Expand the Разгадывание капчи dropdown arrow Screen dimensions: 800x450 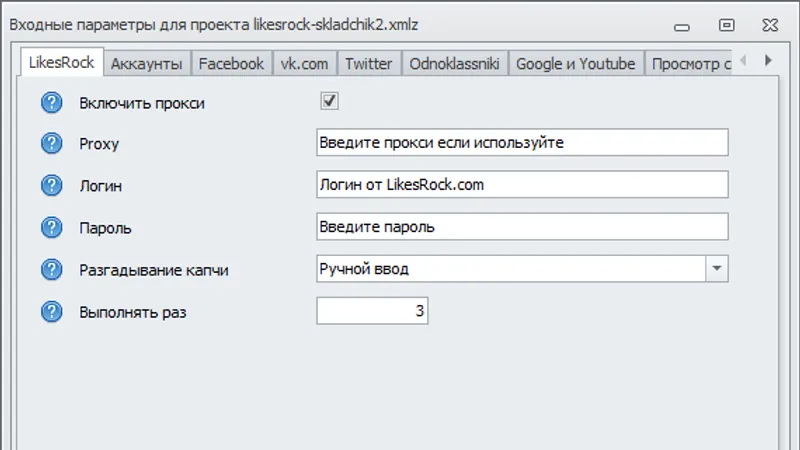[x=716, y=268]
